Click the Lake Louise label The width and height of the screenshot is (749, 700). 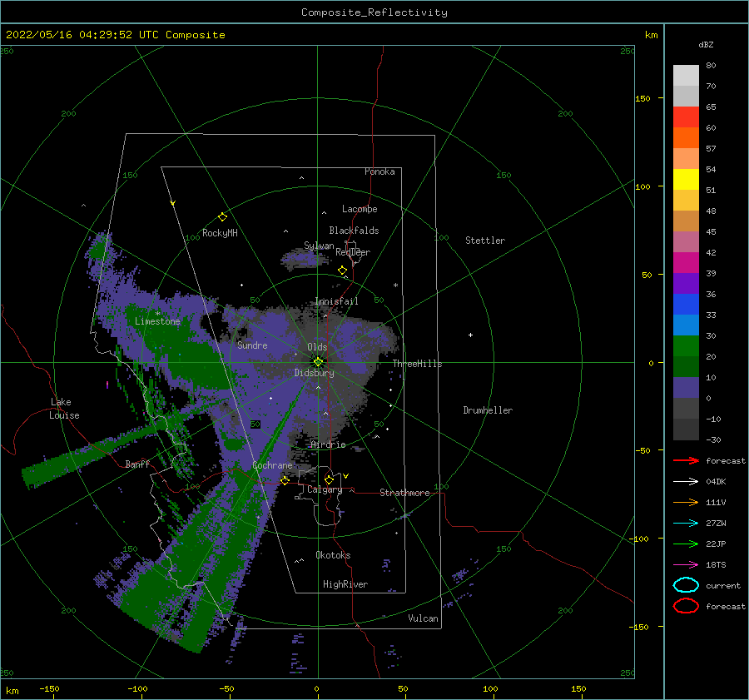pyautogui.click(x=64, y=409)
